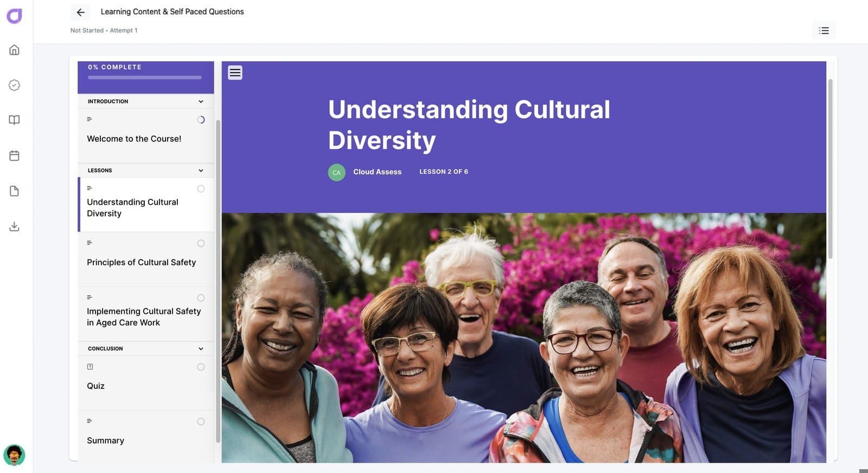The width and height of the screenshot is (868, 473).
Task: Collapse the Conclusion section chevron
Action: point(201,349)
